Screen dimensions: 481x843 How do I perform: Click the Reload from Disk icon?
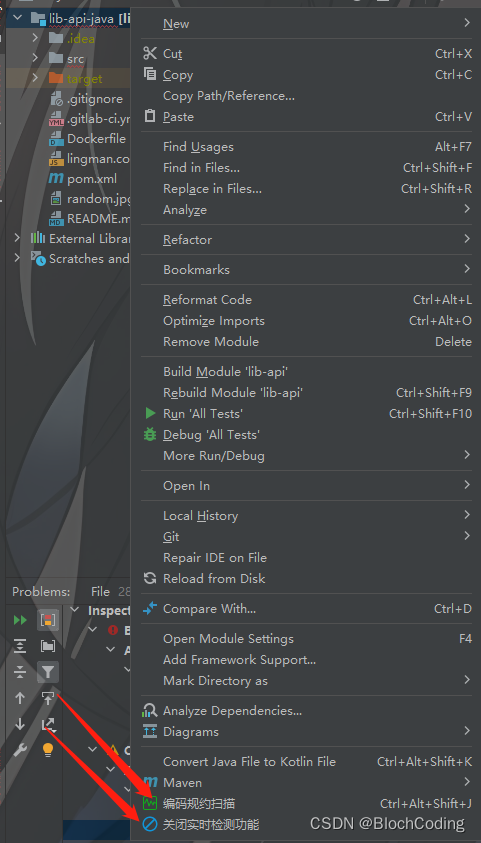[150, 578]
